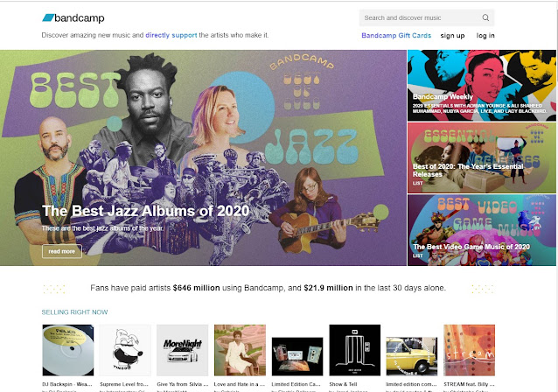Click the sign up link
Viewport: 558px width, 392px height.
click(x=452, y=36)
